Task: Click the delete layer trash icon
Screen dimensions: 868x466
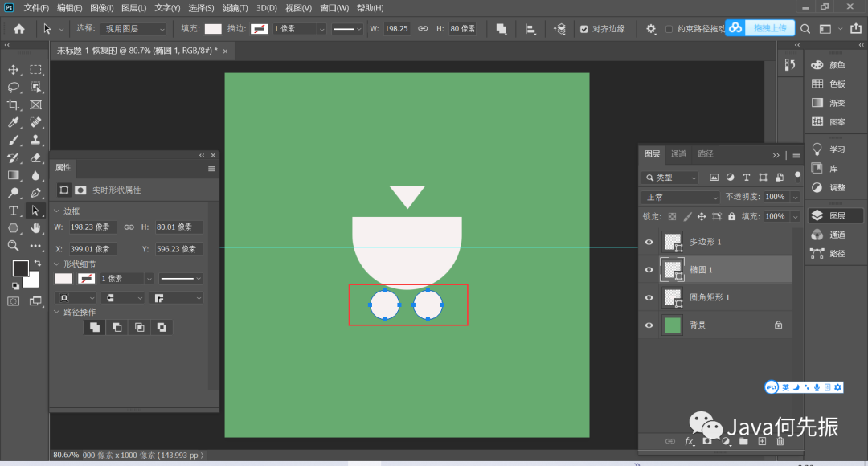Action: (x=780, y=441)
